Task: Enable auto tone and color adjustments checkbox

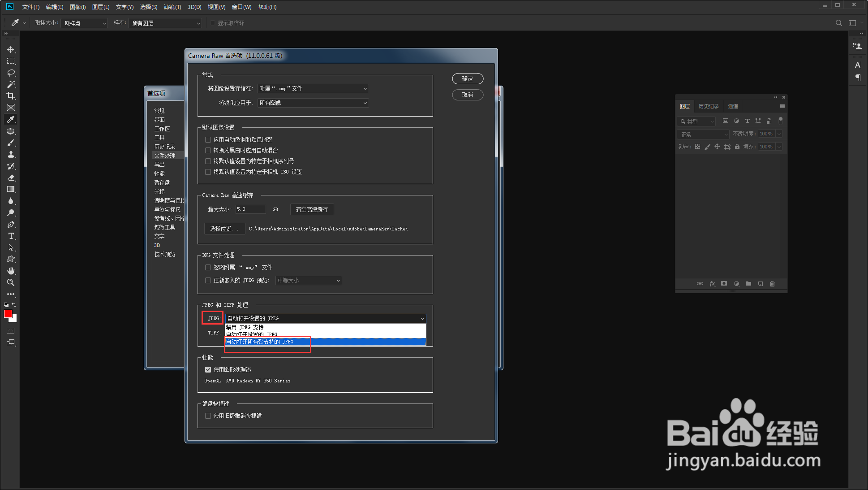Action: pos(208,140)
